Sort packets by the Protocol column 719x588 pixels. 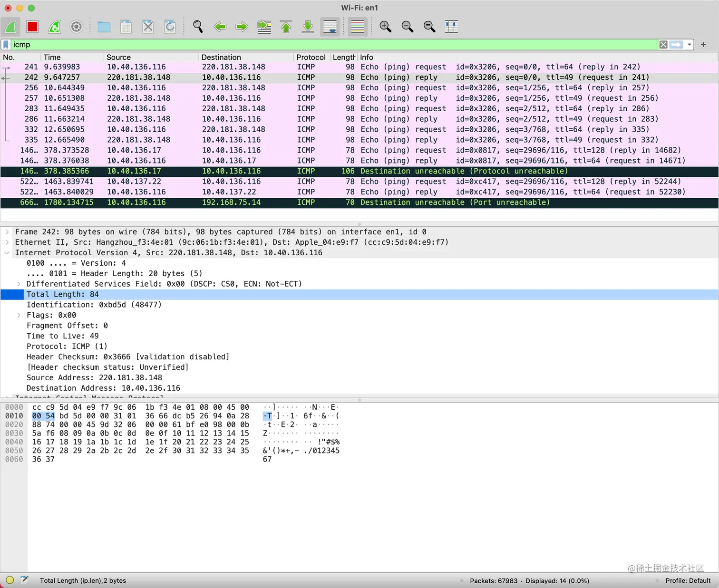(311, 57)
